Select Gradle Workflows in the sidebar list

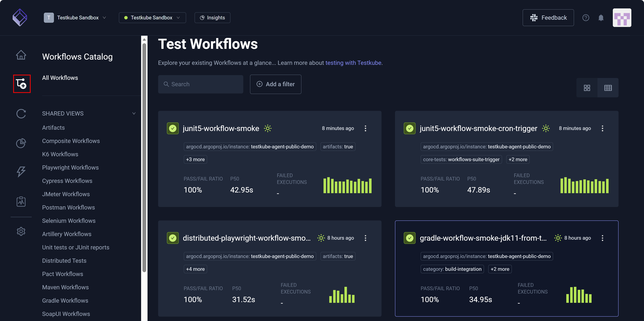pos(65,300)
